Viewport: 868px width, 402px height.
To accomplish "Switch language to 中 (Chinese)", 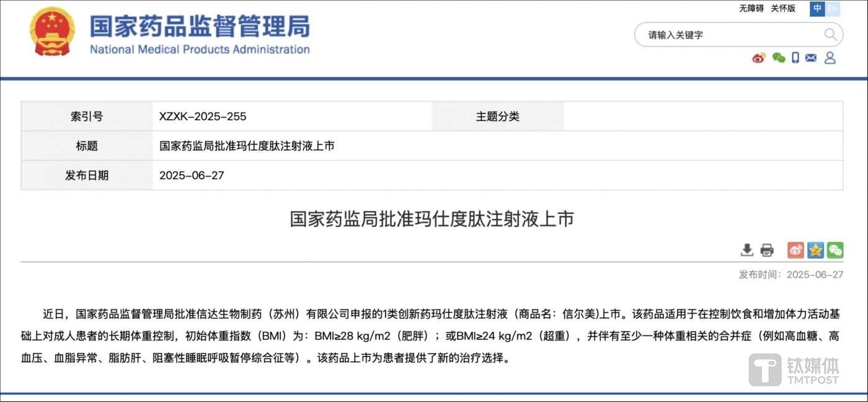I will [x=817, y=9].
